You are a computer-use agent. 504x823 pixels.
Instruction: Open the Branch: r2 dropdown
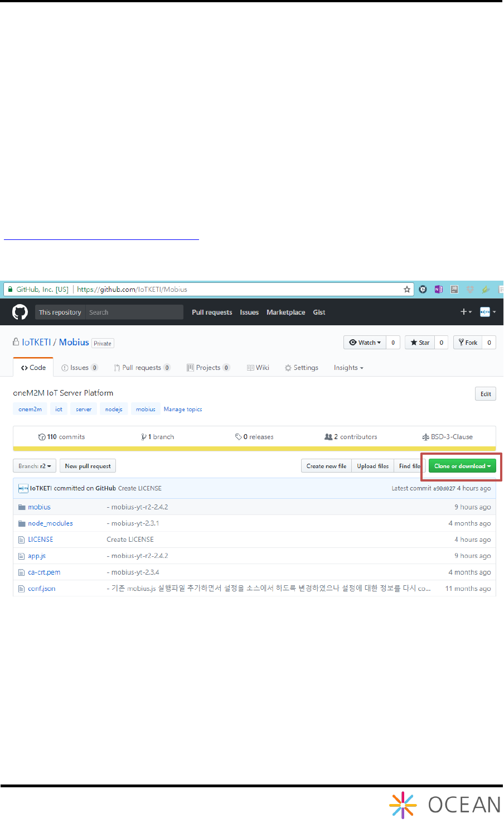click(x=35, y=466)
